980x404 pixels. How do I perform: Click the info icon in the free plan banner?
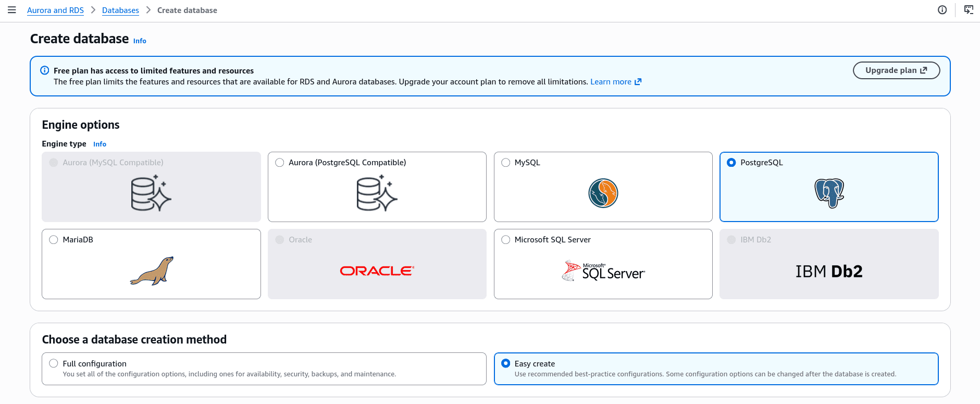point(45,70)
